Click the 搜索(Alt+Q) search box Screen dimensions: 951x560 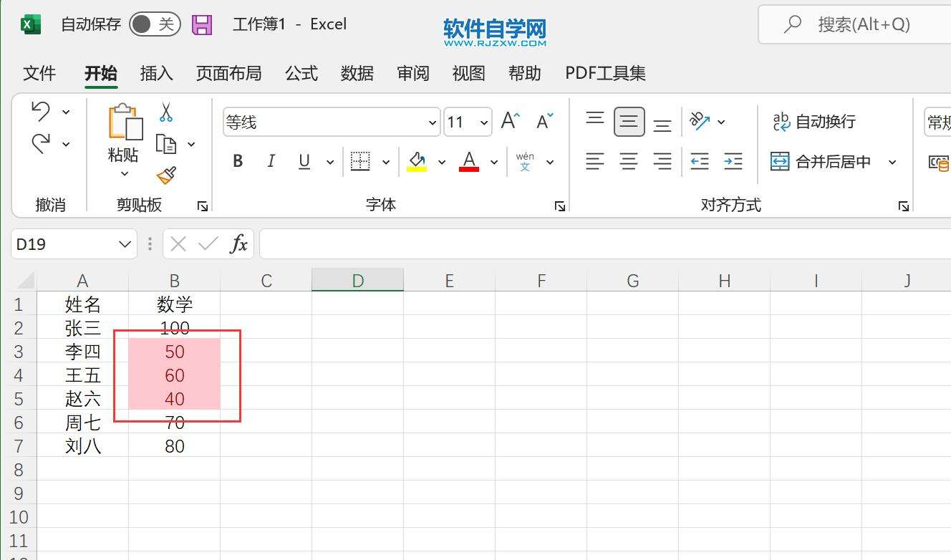point(854,25)
